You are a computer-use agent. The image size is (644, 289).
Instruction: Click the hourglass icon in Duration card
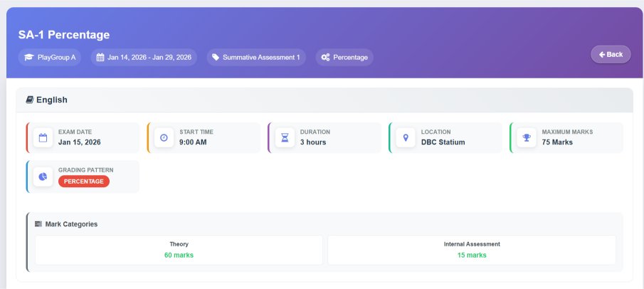click(285, 137)
